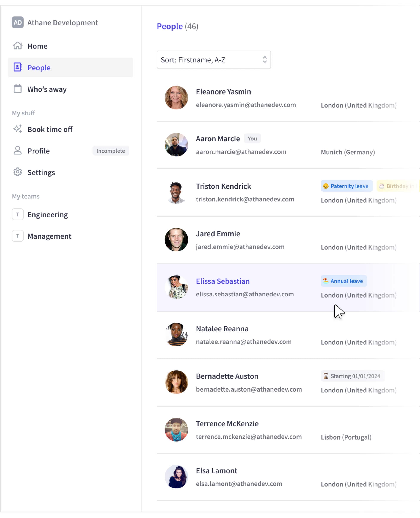Click the email natalee.reanna@athanedev.com
The width and height of the screenshot is (420, 518).
[244, 342]
